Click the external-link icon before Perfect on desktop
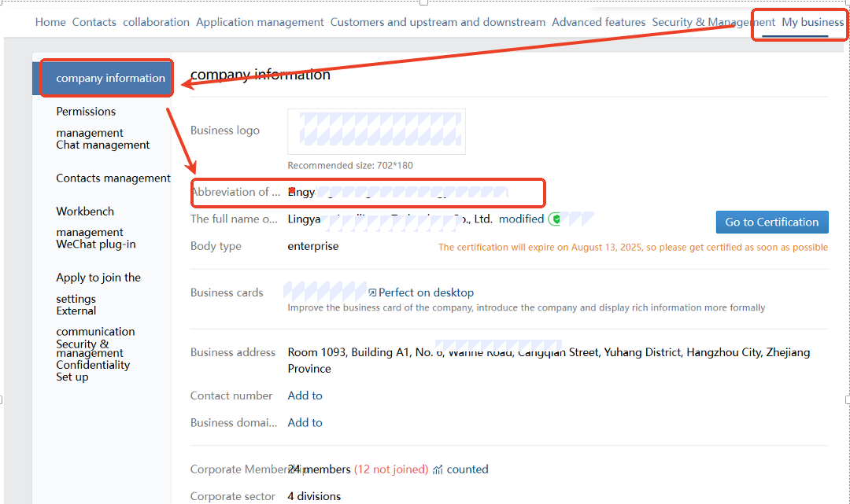Screen dimensions: 850x504 [x=372, y=292]
